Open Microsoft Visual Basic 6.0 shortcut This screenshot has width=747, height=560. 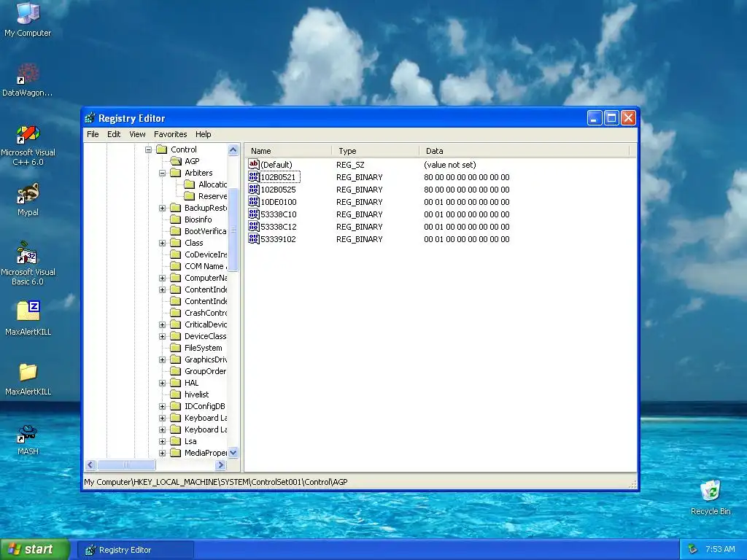point(28,263)
